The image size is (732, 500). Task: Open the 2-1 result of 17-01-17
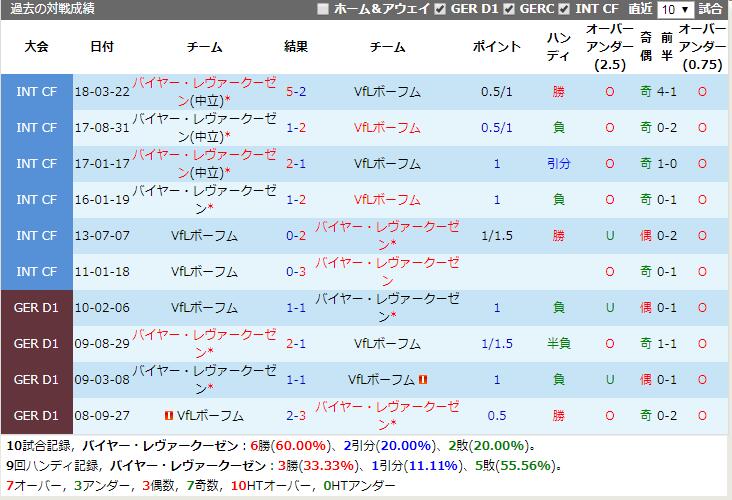[x=296, y=163]
